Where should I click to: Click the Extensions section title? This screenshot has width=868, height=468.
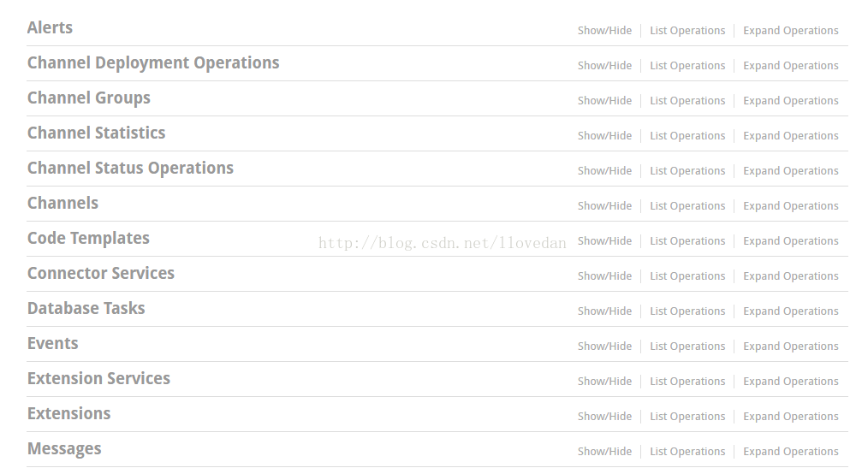click(69, 414)
